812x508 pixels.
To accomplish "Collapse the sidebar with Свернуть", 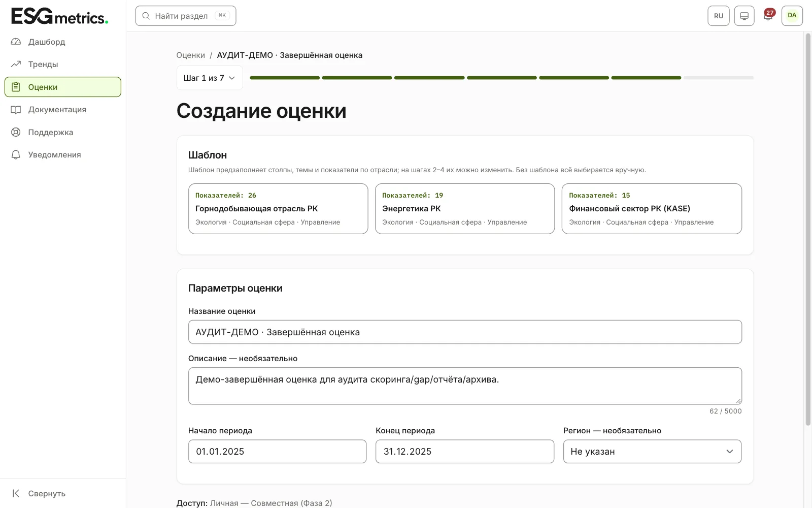I will tap(63, 493).
